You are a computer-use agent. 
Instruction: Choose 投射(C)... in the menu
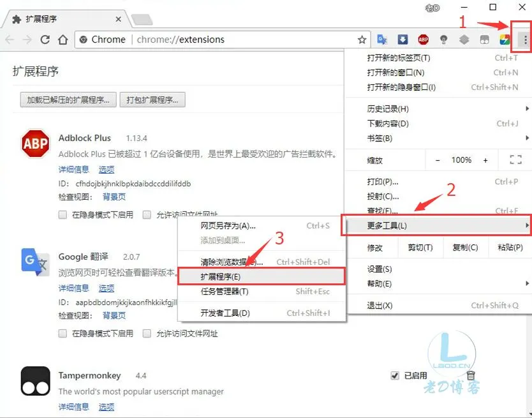[x=438, y=197]
